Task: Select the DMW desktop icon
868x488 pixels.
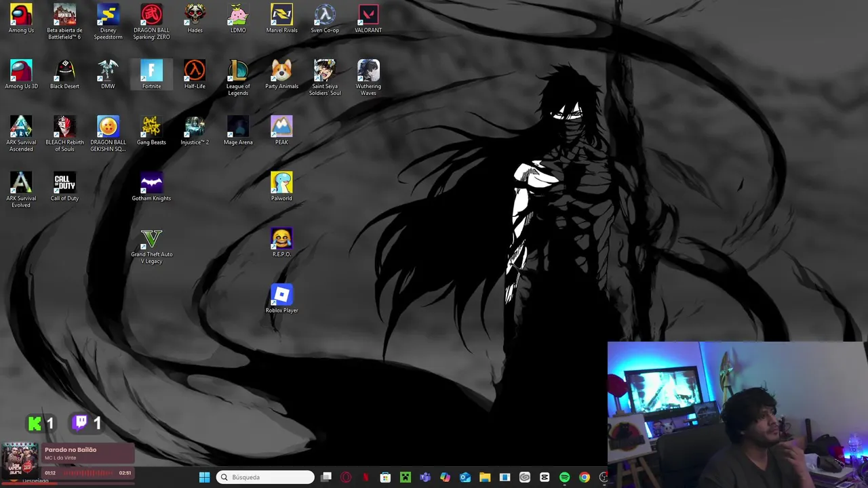Action: point(108,75)
